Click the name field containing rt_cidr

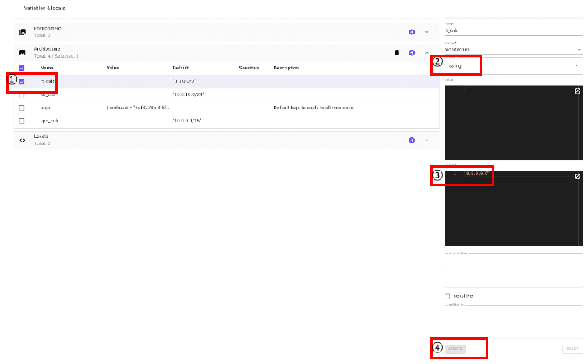pyautogui.click(x=513, y=30)
